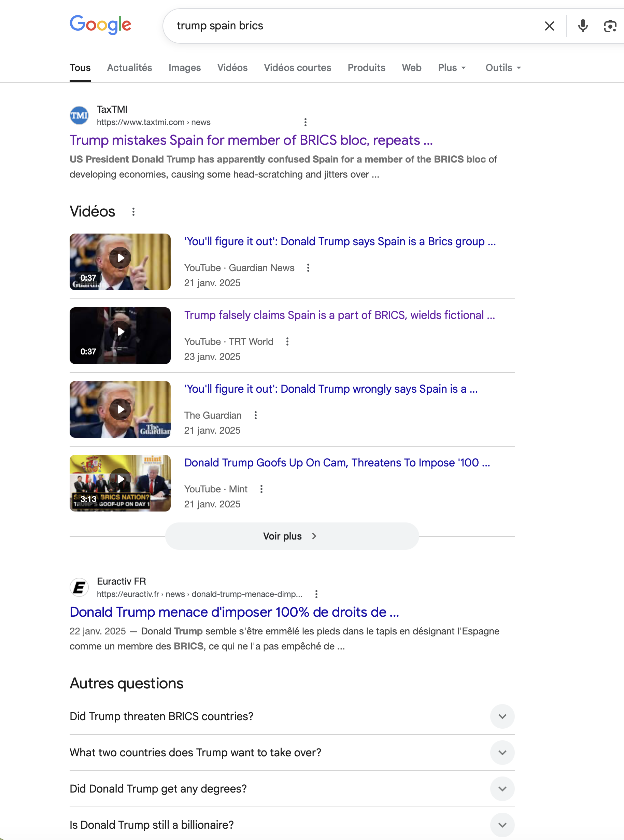The height and width of the screenshot is (840, 624).
Task: Open Google Lens image search
Action: [x=610, y=26]
